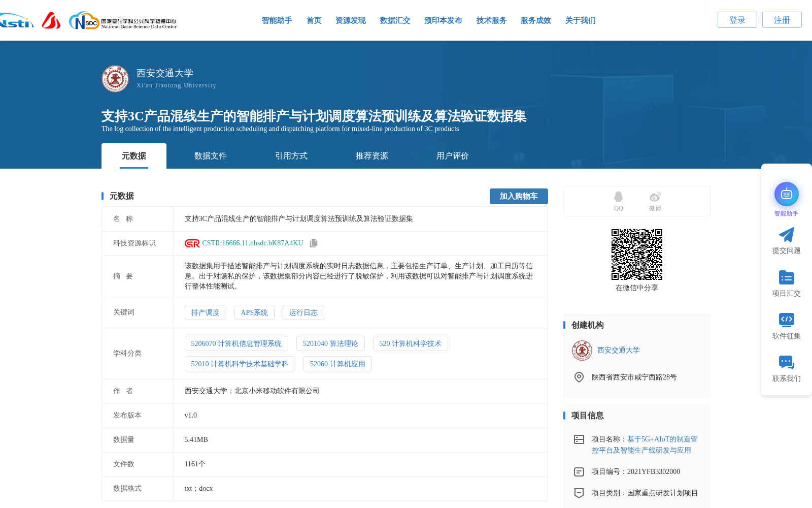The width and height of the screenshot is (812, 508).
Task: Click the 加入购物车 button
Action: [x=519, y=196]
